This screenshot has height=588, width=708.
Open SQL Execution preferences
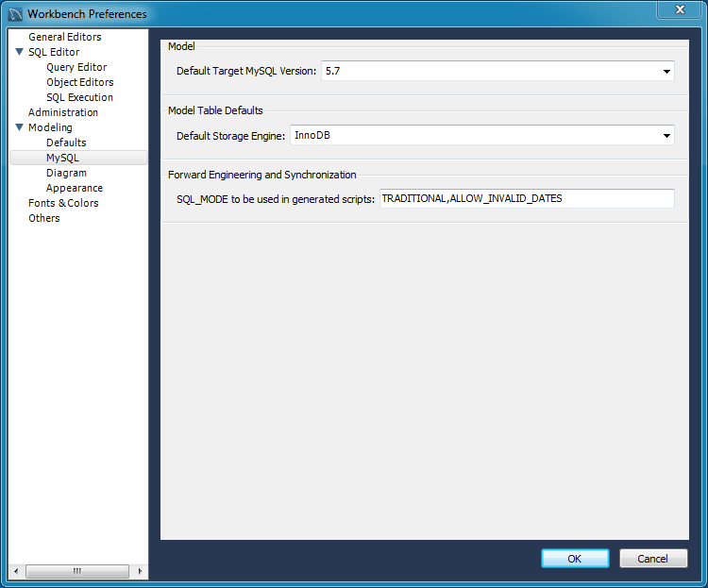(x=79, y=97)
